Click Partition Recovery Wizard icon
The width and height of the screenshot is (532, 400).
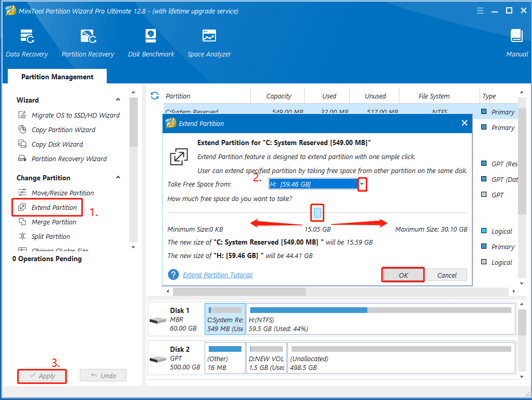click(22, 159)
